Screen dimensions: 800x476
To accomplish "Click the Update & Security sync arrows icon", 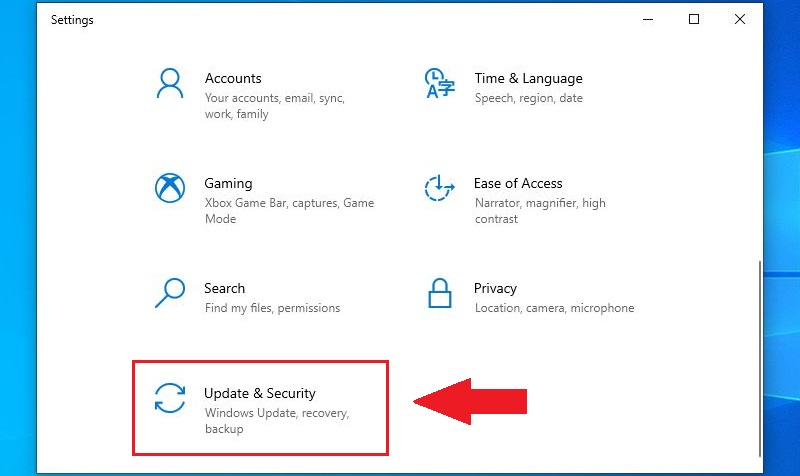I will point(169,398).
